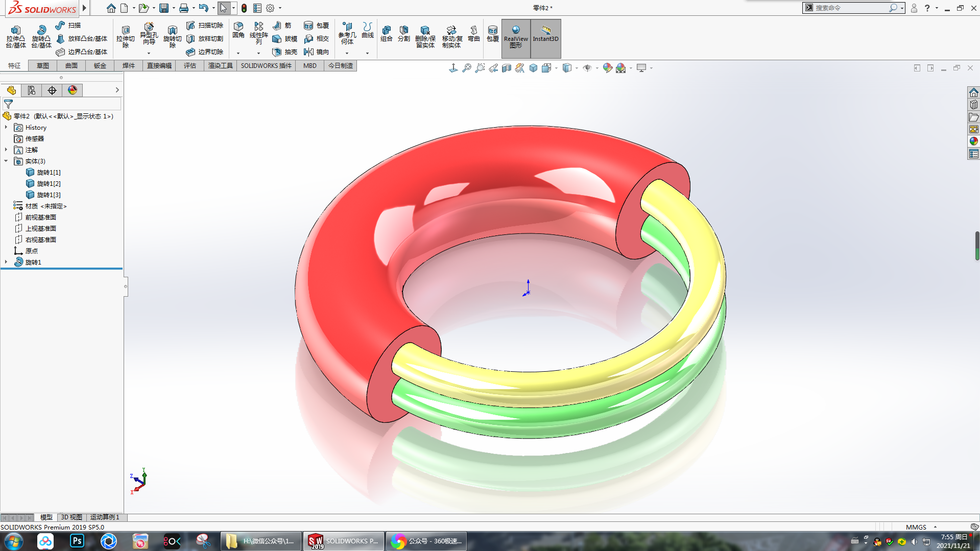Click the 抽壳 shell tool
Image resolution: width=980 pixels, height=551 pixels.
[284, 52]
